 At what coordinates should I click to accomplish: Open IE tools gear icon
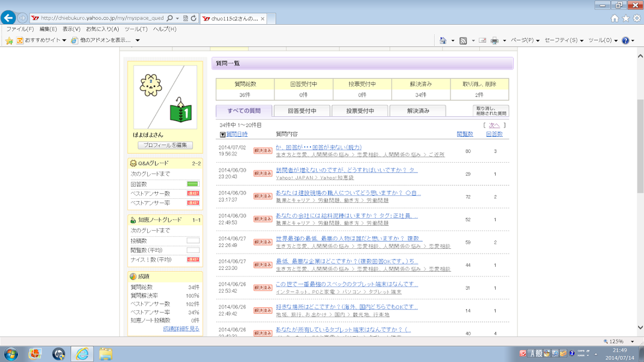637,19
